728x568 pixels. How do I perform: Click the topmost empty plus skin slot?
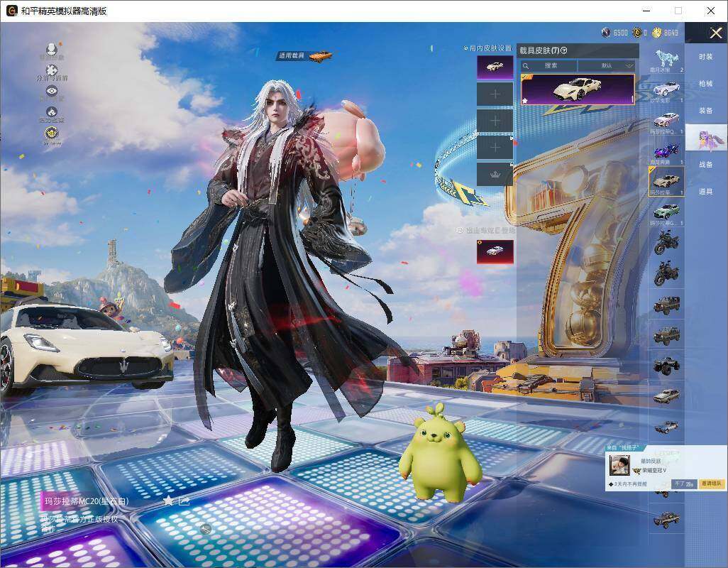[x=495, y=94]
